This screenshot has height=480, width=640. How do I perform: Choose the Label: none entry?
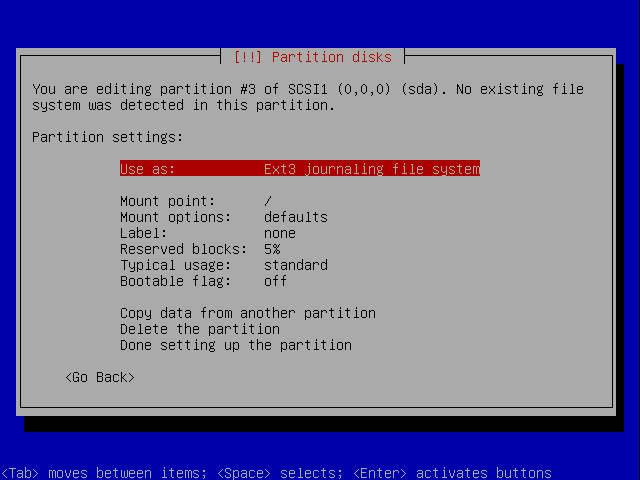click(x=208, y=233)
